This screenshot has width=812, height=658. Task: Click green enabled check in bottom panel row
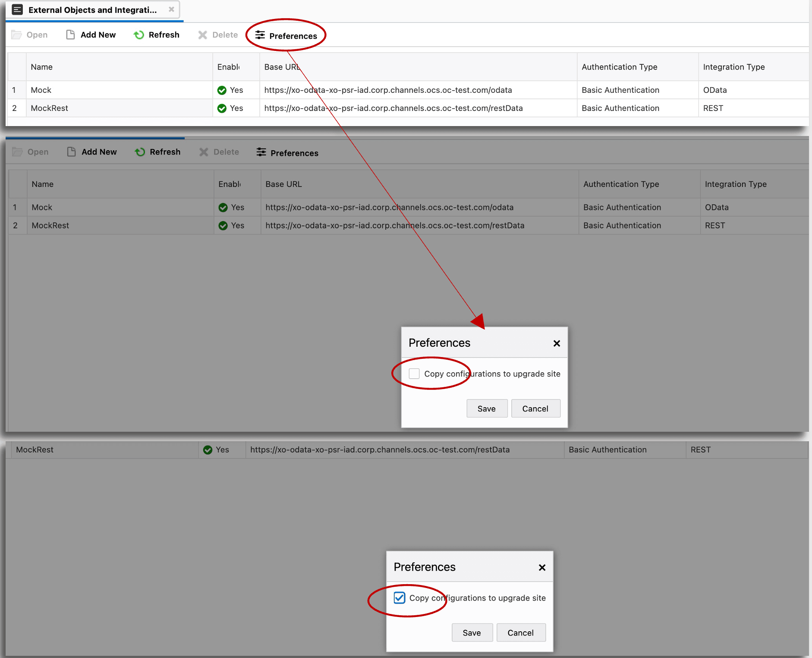(x=208, y=450)
